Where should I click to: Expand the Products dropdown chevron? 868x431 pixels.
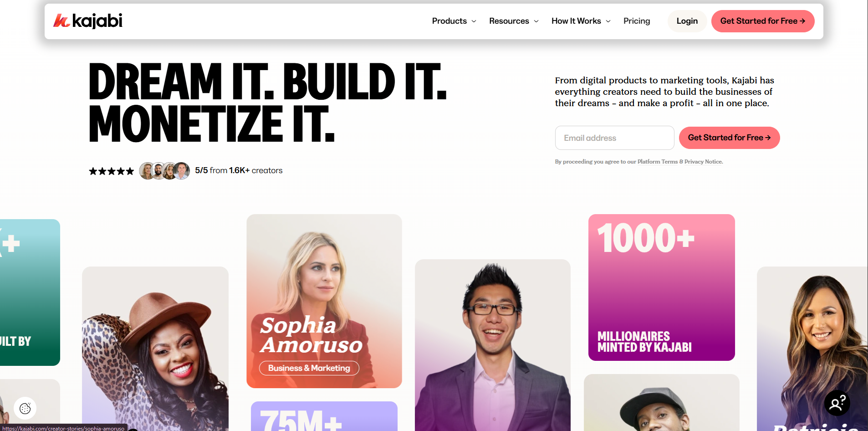[474, 21]
